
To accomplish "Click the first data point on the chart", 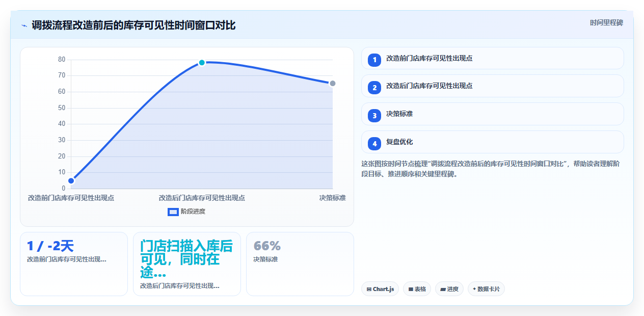I will coord(71,180).
